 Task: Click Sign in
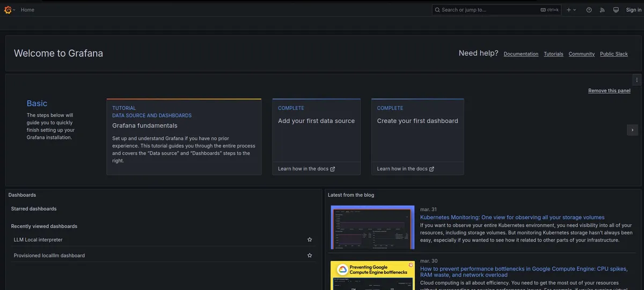click(x=634, y=10)
